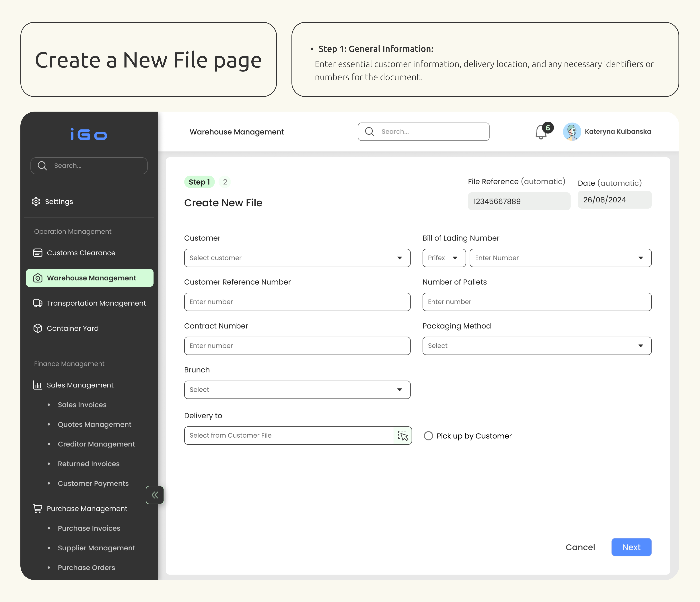
Task: Switch to step 2 indicator
Action: tap(225, 182)
